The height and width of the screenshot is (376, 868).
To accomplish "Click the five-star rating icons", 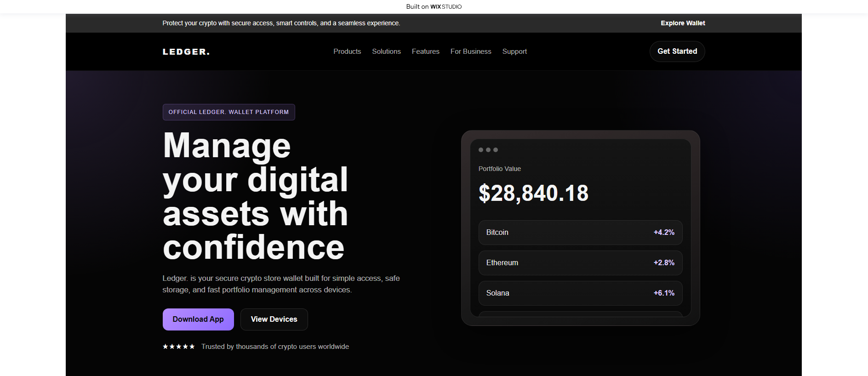I will (x=179, y=347).
